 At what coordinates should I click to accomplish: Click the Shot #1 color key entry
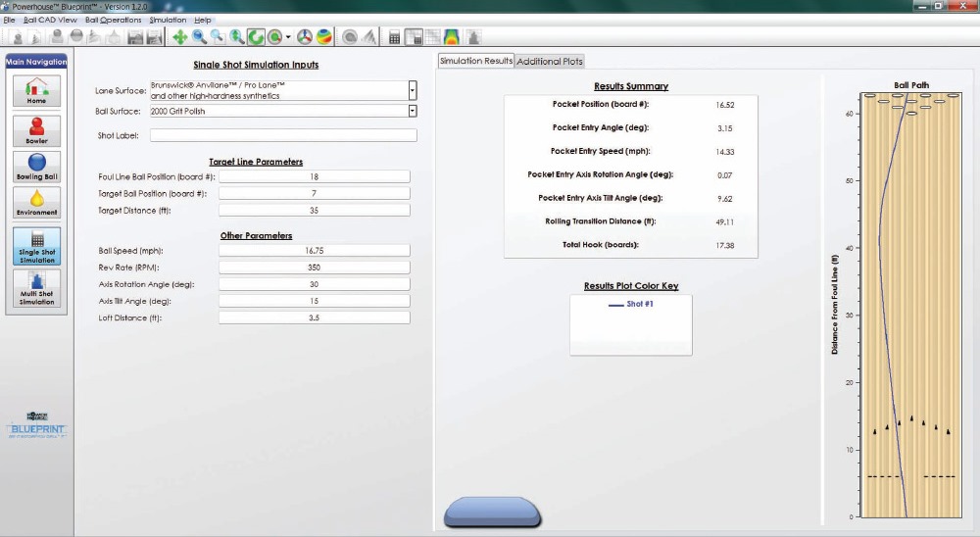[631, 305]
